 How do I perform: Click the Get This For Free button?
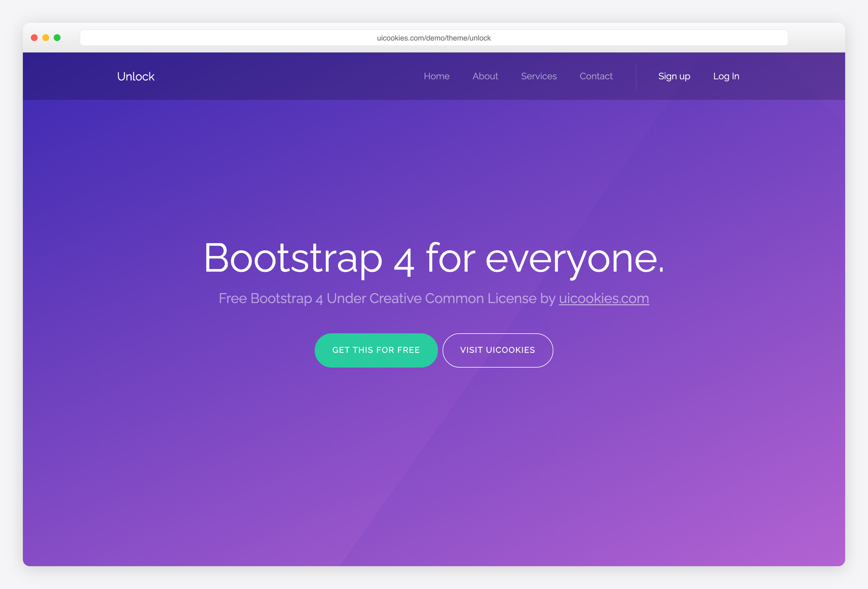376,350
